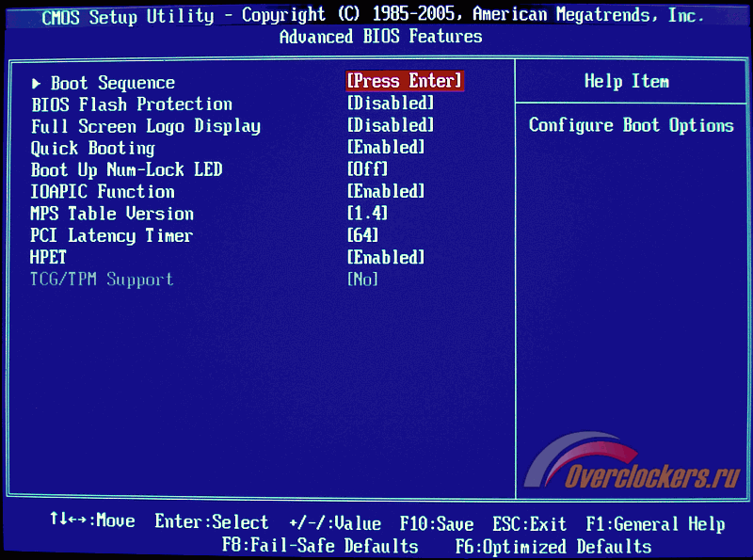Click the F1:General Help hint
Screen dimensions: 753x560
click(655, 524)
